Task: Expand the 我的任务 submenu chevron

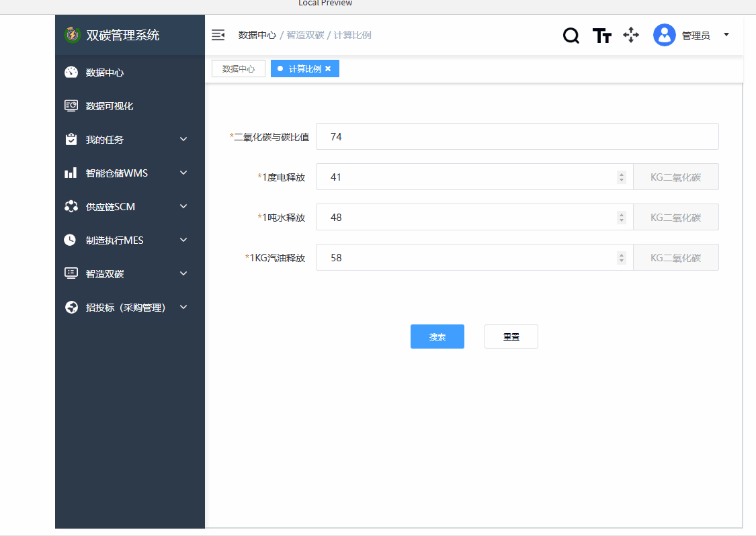Action: (183, 139)
